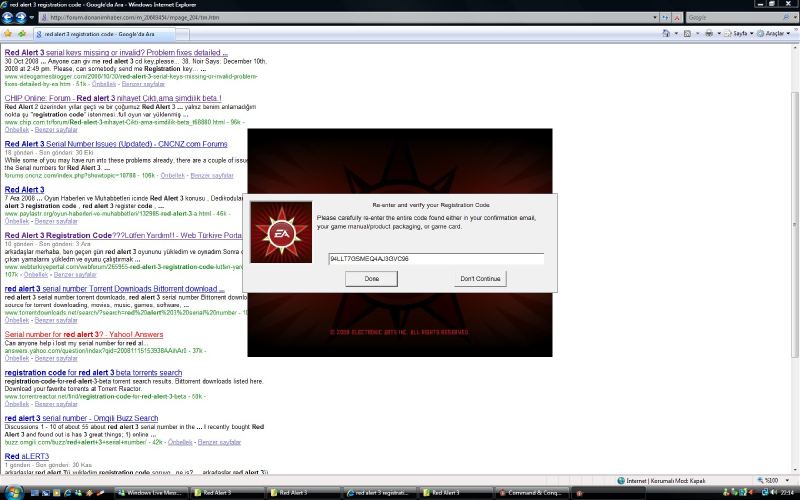Screen dimensions: 800x500
Task: Open 'Red Alert 3 Serial Number Issues' CNCNZ result
Action: point(116,144)
